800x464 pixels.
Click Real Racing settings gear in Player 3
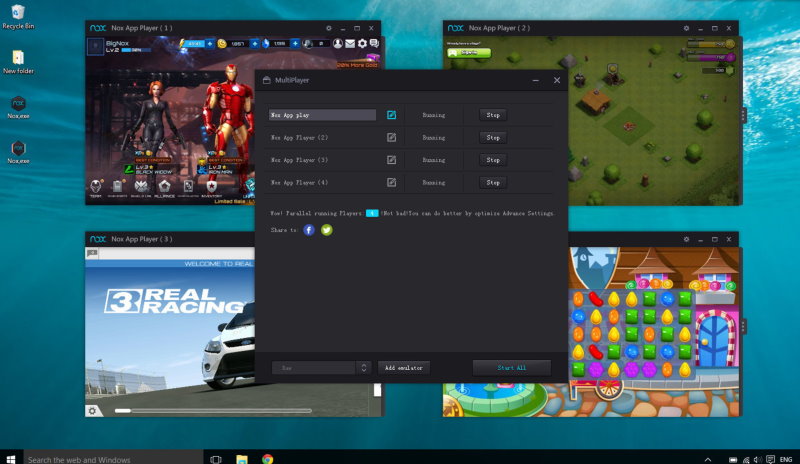(x=92, y=410)
